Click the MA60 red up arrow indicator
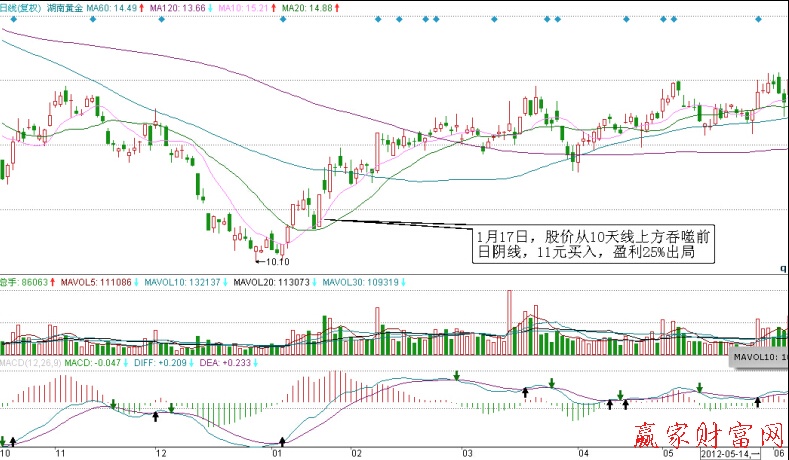 click(140, 8)
